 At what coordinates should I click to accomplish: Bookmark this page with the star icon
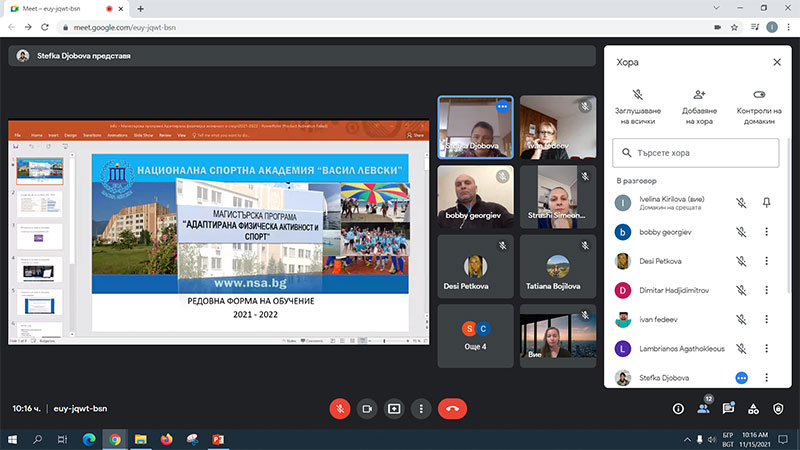coord(734,27)
